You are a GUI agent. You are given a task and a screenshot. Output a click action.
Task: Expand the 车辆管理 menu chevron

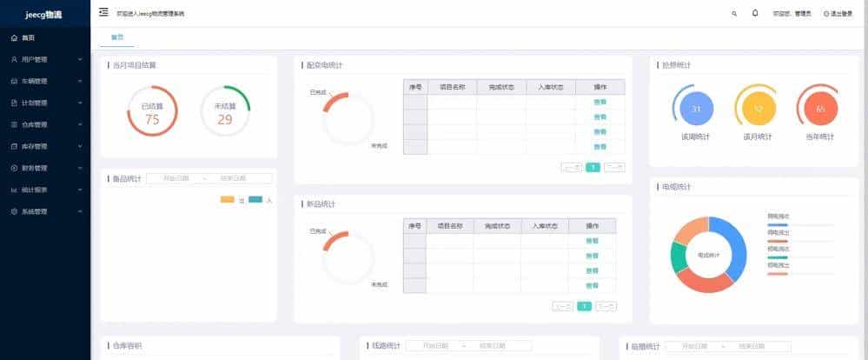(x=80, y=81)
